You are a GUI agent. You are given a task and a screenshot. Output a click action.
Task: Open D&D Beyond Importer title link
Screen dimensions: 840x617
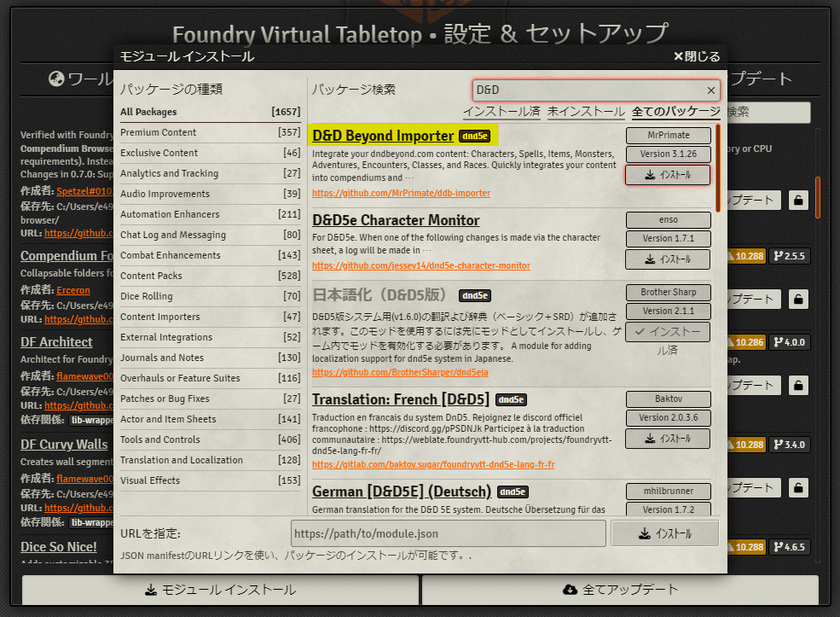click(383, 136)
